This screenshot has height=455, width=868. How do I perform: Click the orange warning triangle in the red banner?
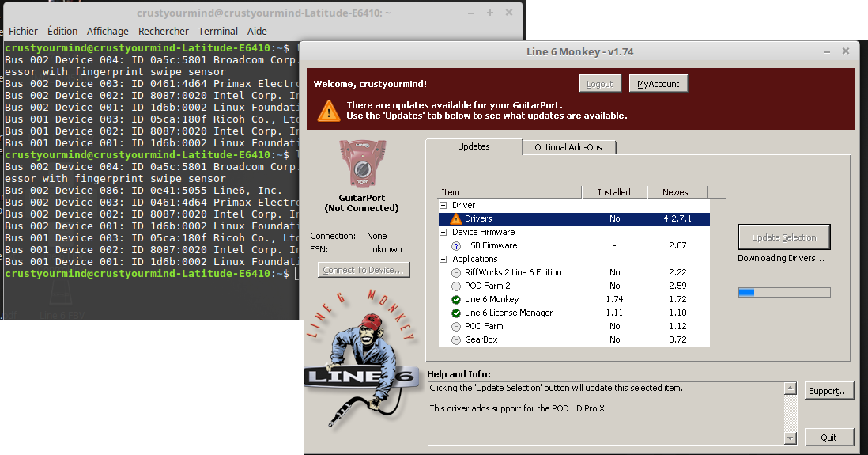(x=329, y=111)
